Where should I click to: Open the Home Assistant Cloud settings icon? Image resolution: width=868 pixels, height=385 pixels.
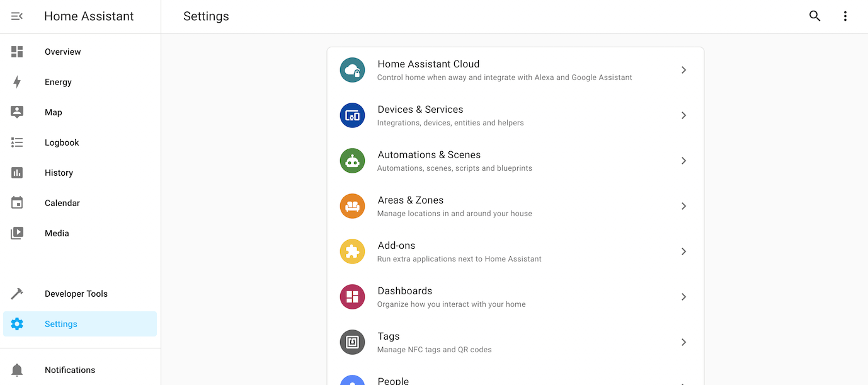pos(352,70)
